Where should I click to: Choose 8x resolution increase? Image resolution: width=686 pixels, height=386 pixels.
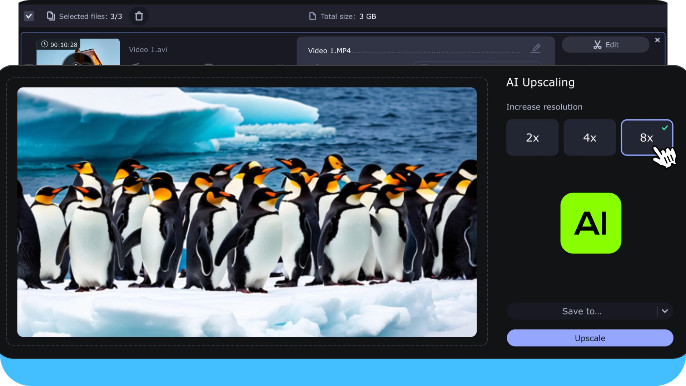[x=647, y=137]
